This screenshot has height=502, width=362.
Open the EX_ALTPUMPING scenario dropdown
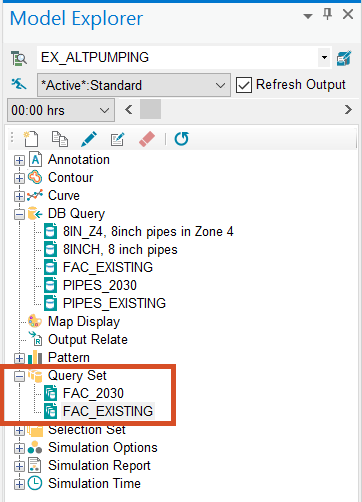[x=324, y=58]
